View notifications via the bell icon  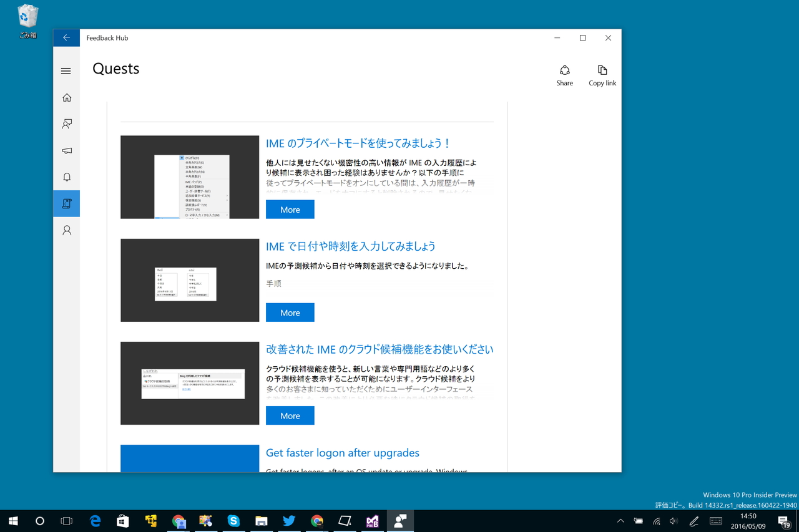click(66, 177)
